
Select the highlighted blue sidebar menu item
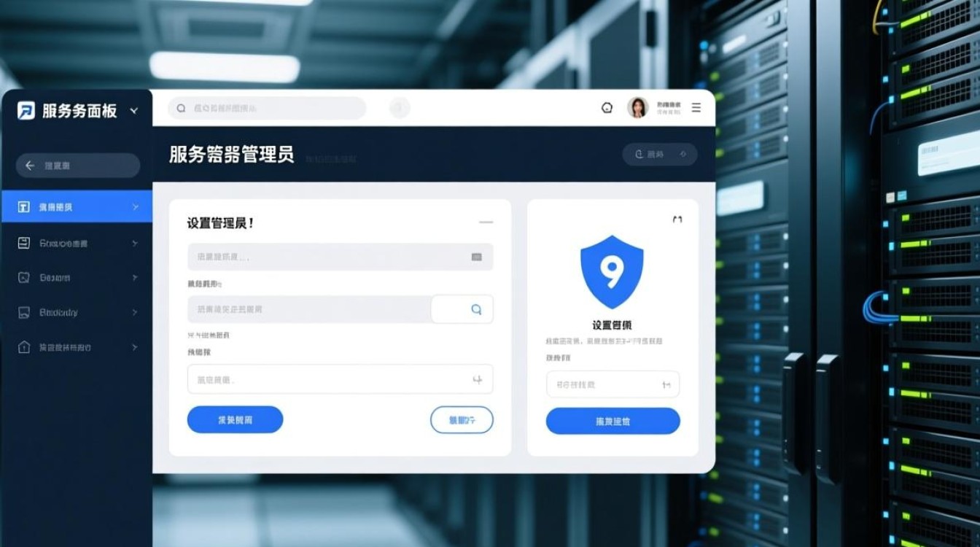click(x=77, y=208)
